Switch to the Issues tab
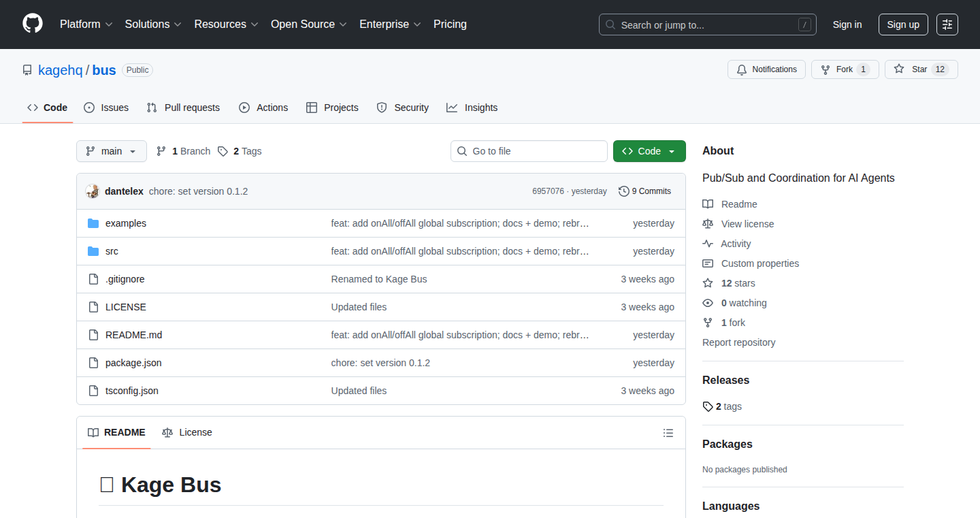 (x=106, y=108)
